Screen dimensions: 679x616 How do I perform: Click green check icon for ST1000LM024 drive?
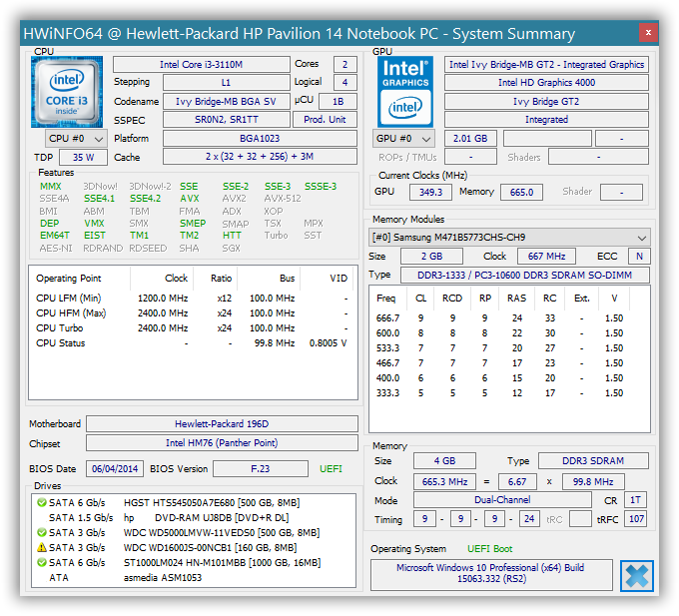[42, 562]
